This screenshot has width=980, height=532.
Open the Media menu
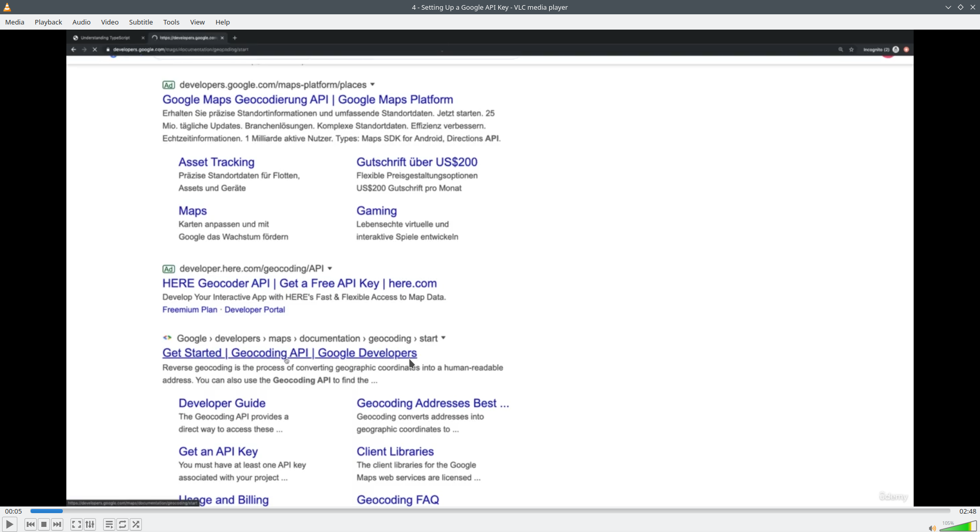click(15, 22)
